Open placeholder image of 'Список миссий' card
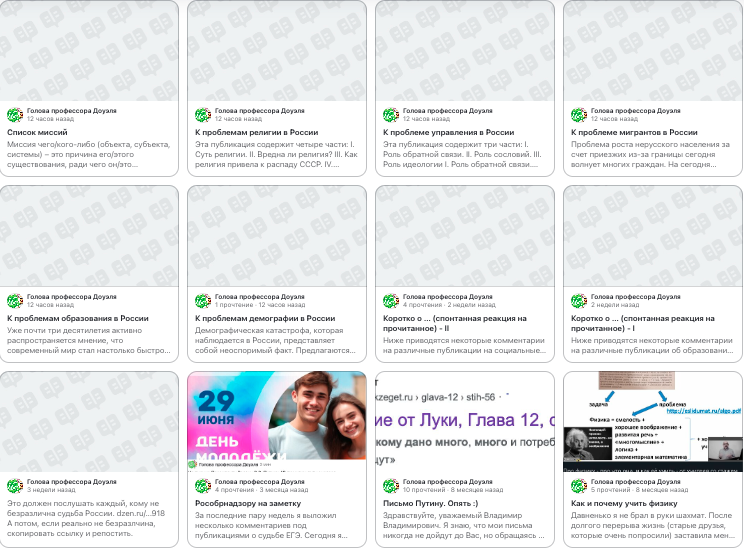 [89, 51]
